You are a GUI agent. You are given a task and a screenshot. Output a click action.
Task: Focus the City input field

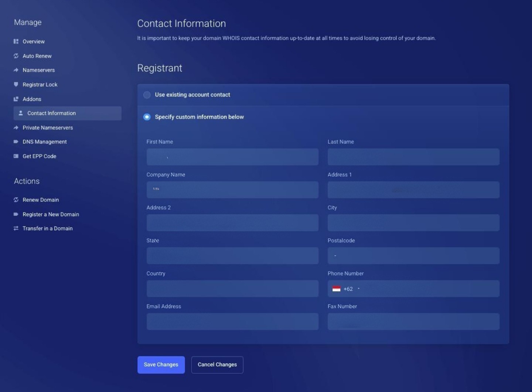pyautogui.click(x=413, y=223)
